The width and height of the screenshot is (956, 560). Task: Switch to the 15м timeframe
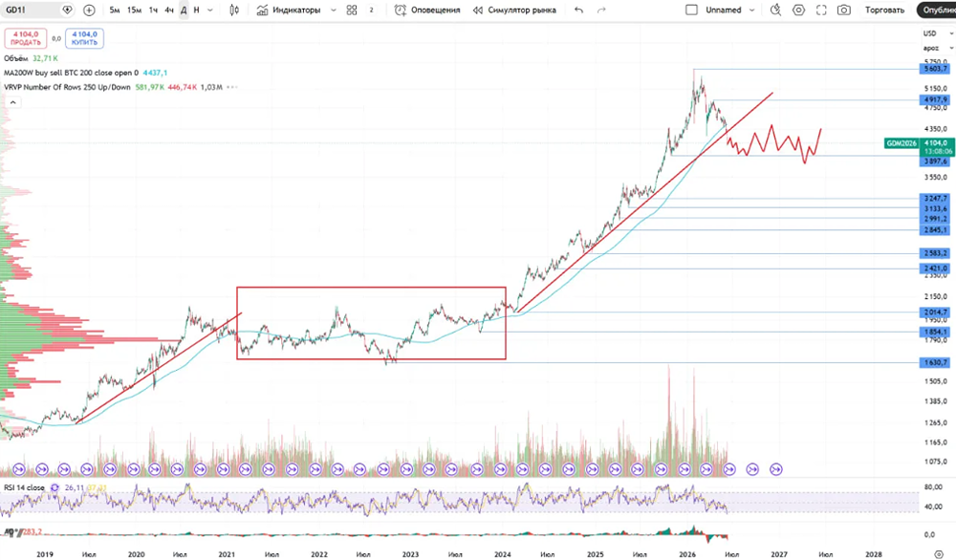point(134,10)
